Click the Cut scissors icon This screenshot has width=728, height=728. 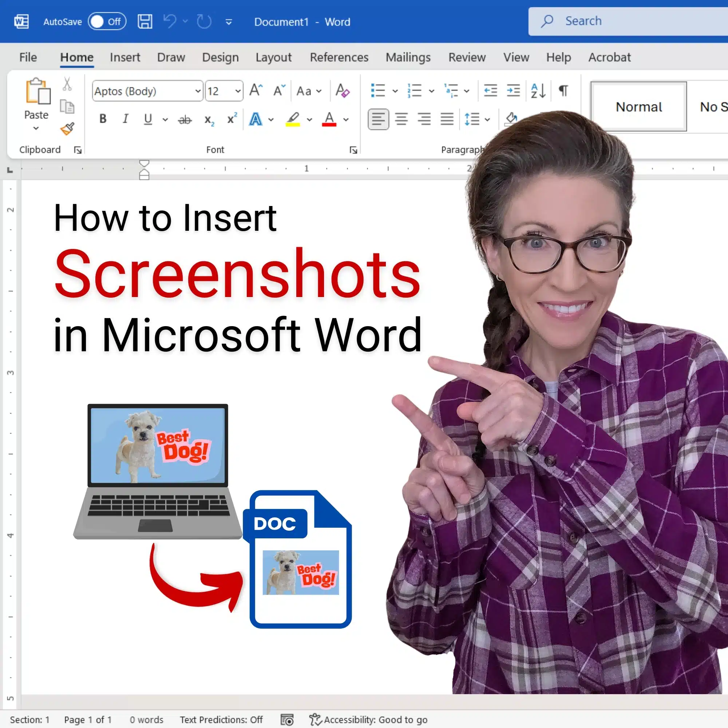pyautogui.click(x=67, y=84)
